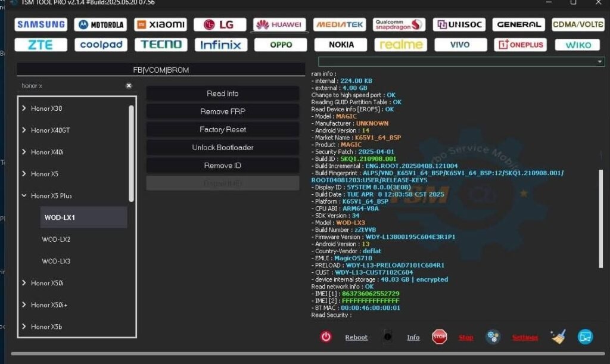The width and height of the screenshot is (610, 364).
Task: Click the Remove FRP button
Action: pyautogui.click(x=223, y=111)
